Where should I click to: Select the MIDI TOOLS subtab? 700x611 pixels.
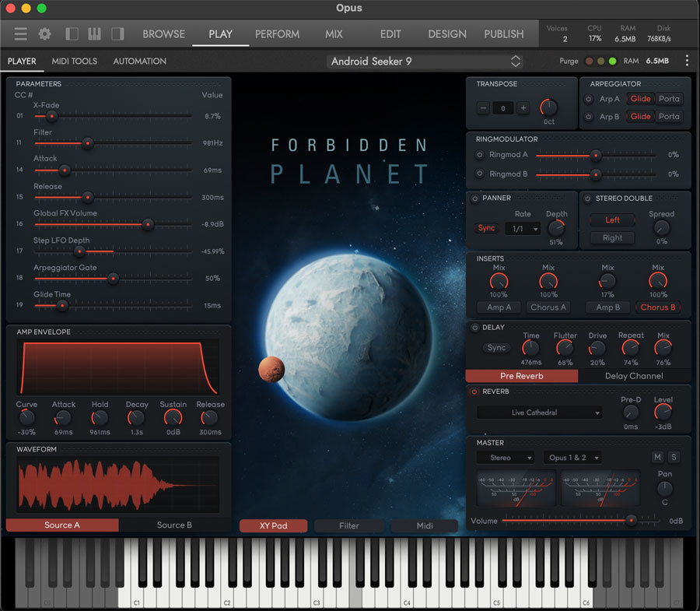click(75, 61)
